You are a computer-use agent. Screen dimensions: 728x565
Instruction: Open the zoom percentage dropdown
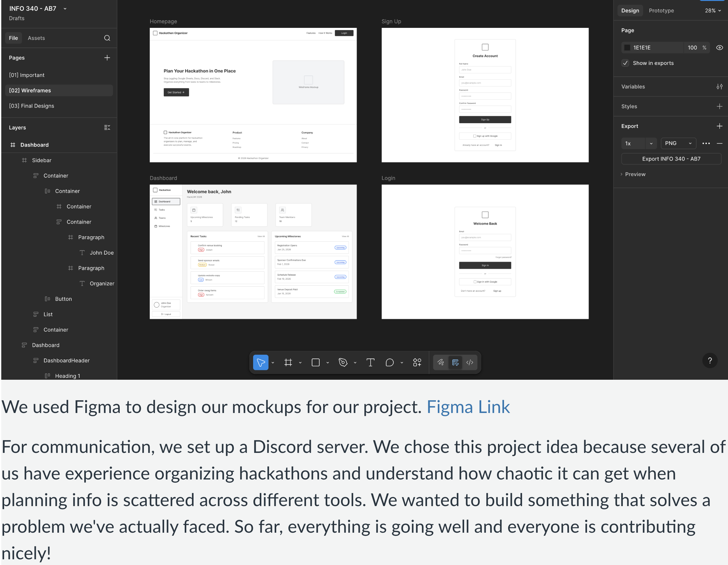pos(713,10)
